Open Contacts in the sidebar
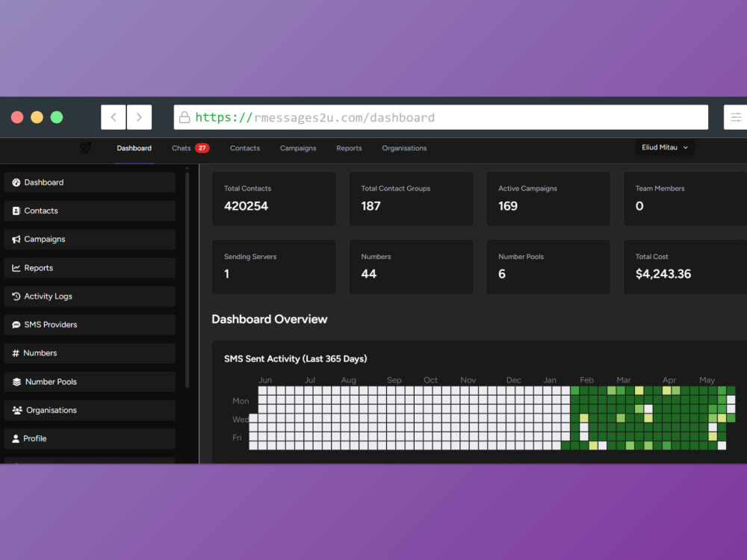 (90, 211)
